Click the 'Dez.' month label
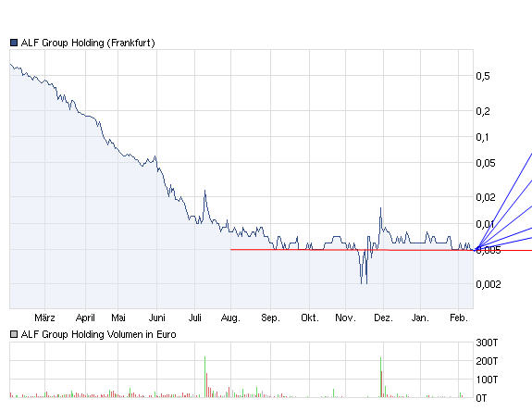 point(383,318)
